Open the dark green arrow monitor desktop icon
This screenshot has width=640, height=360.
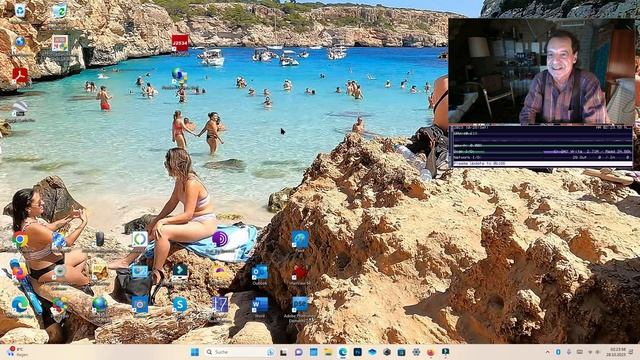180,271
